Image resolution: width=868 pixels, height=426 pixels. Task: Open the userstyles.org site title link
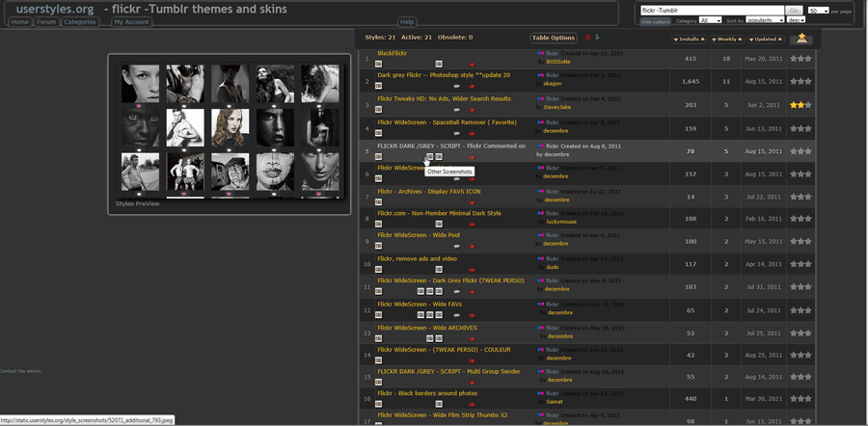point(53,9)
